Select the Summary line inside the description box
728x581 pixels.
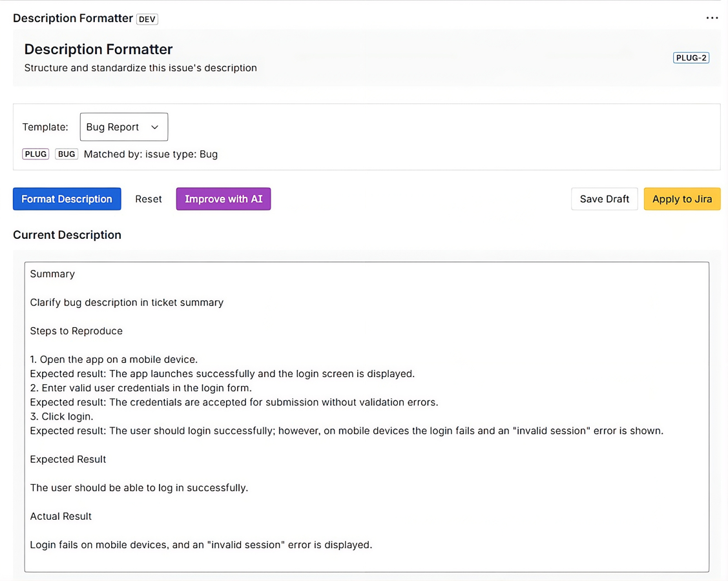point(52,274)
